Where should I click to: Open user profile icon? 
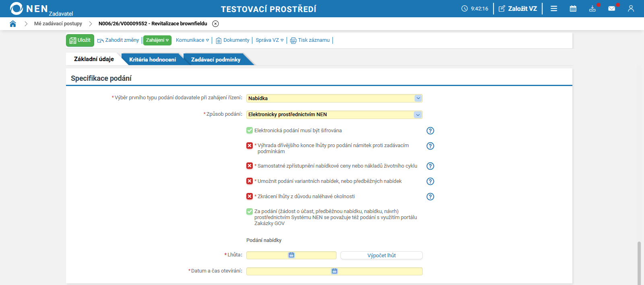[x=631, y=8]
